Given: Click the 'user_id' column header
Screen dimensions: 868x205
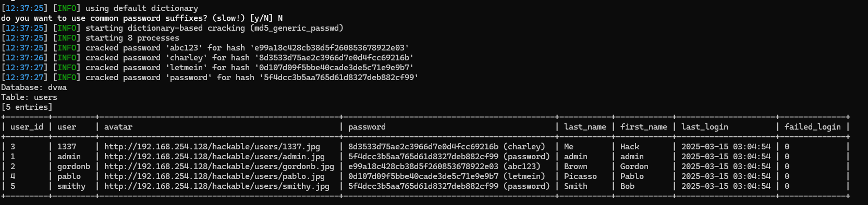Looking at the screenshot, I should pos(27,127).
